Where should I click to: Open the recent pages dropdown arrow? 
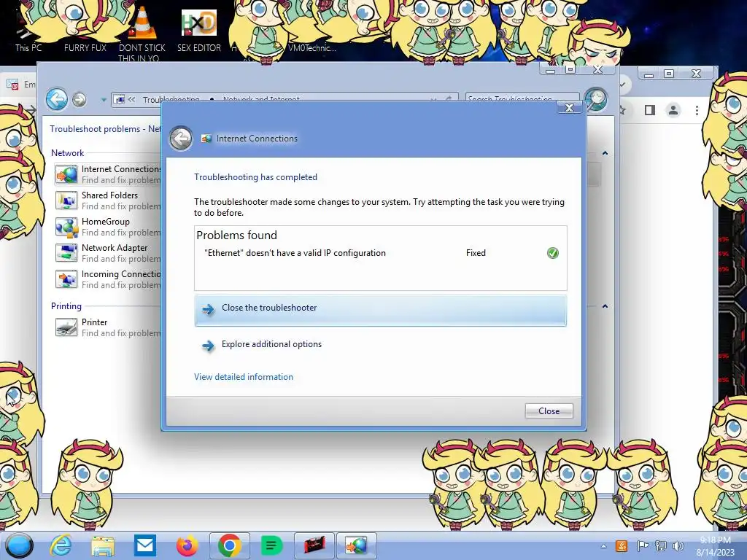point(104,100)
